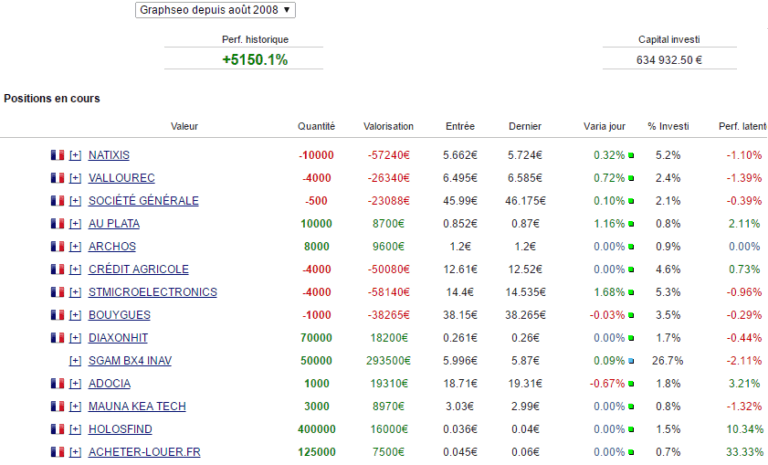Expand the [+] beside ADOCIA
Image resolution: width=768 pixels, height=465 pixels.
point(75,383)
